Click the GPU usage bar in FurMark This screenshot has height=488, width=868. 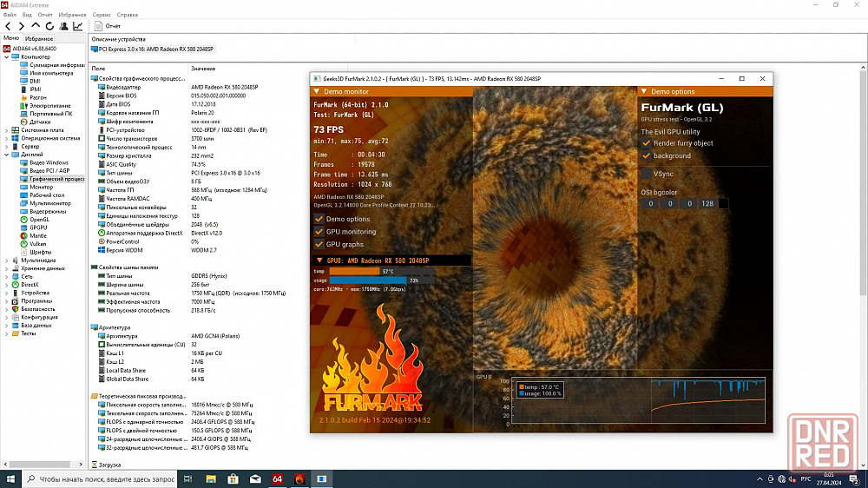(x=382, y=280)
